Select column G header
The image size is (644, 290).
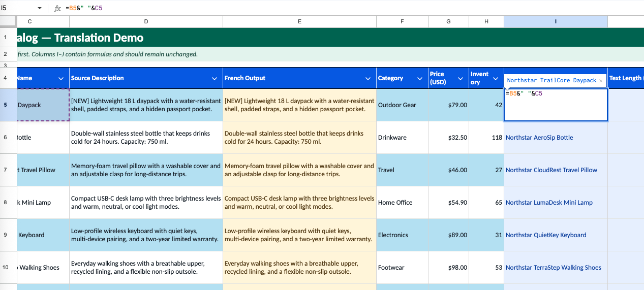(448, 21)
